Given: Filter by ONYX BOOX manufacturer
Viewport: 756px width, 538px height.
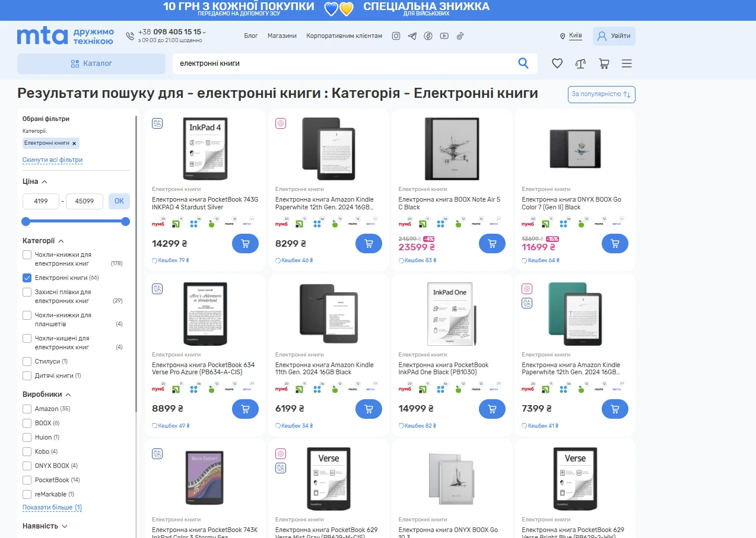Looking at the screenshot, I should 27,466.
